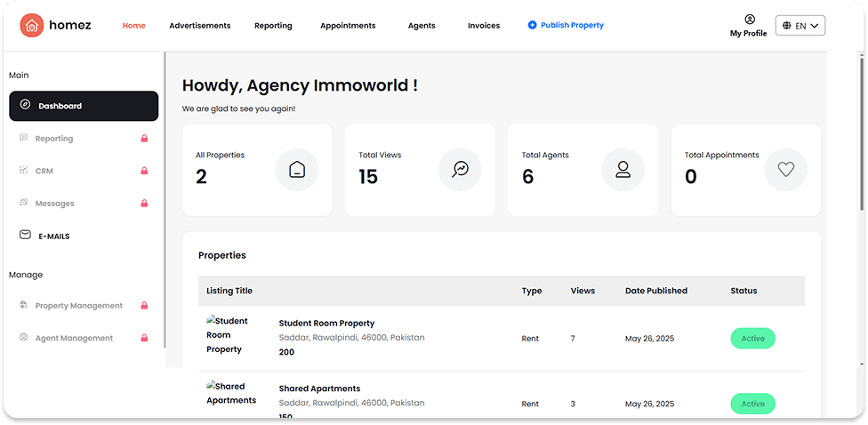Open the EN language dropdown
868x425 pixels.
click(x=800, y=26)
